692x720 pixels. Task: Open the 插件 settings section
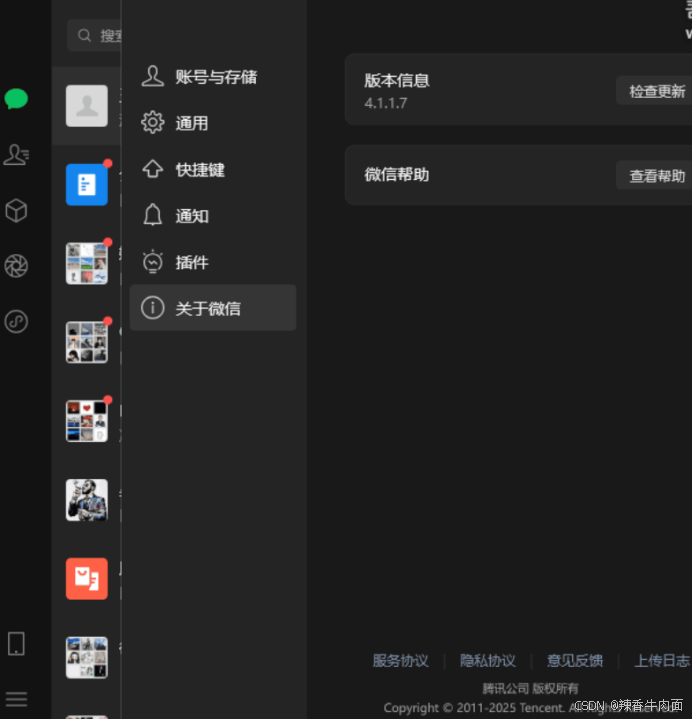(x=213, y=262)
